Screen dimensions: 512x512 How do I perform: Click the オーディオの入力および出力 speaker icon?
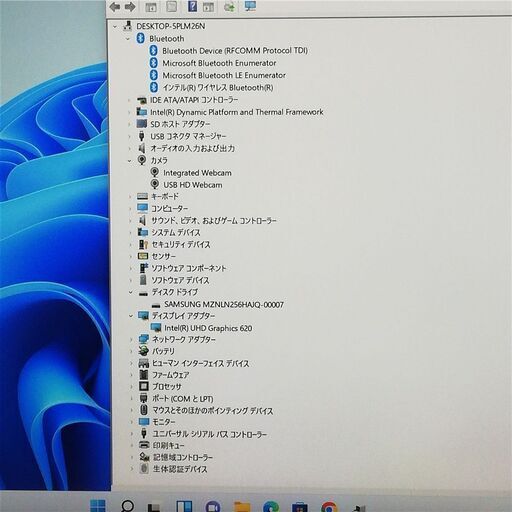(x=142, y=148)
